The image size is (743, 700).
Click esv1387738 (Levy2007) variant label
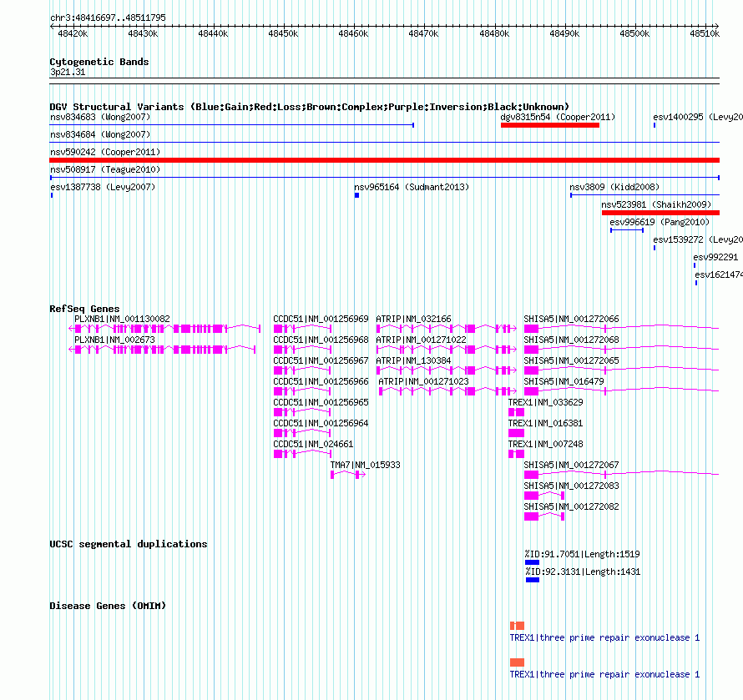(103, 187)
